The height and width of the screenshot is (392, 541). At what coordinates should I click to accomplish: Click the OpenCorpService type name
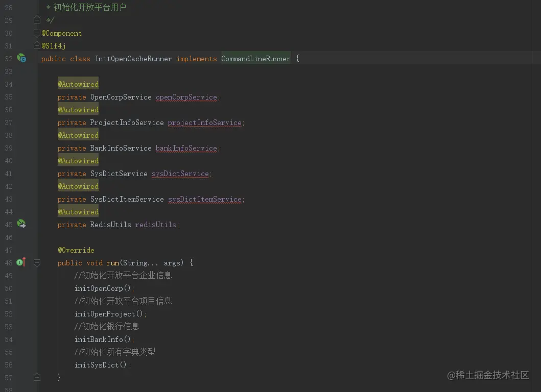121,97
